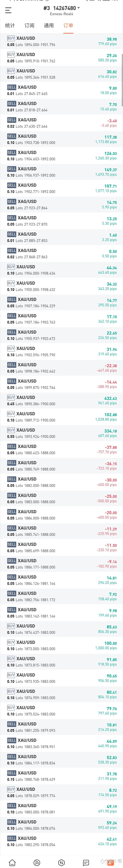The height and width of the screenshot is (868, 123).
Task: Switch to the 统计 tab
Action: coord(10,26)
